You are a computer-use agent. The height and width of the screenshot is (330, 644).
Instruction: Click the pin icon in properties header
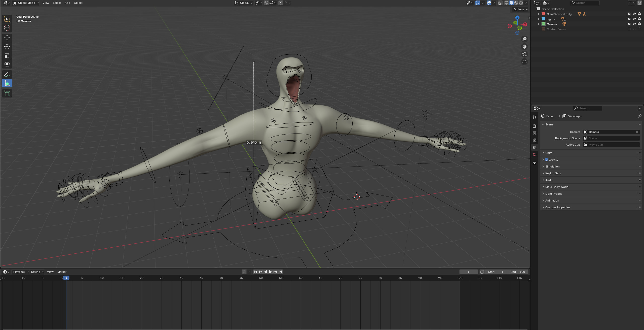(x=639, y=116)
